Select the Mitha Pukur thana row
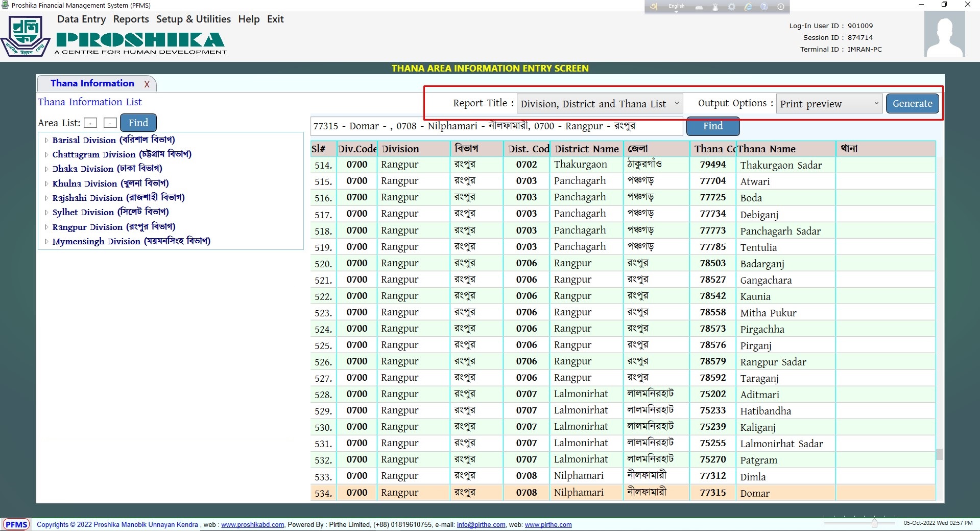This screenshot has width=980, height=531. point(623,312)
